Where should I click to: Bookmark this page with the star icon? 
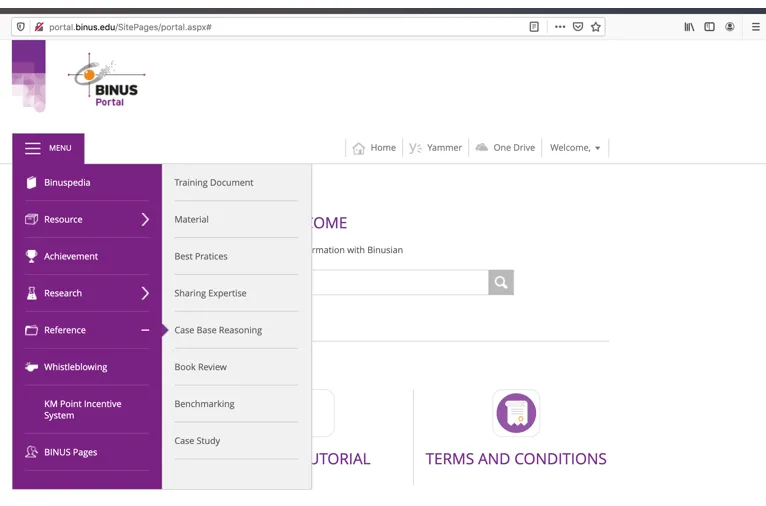pos(596,27)
